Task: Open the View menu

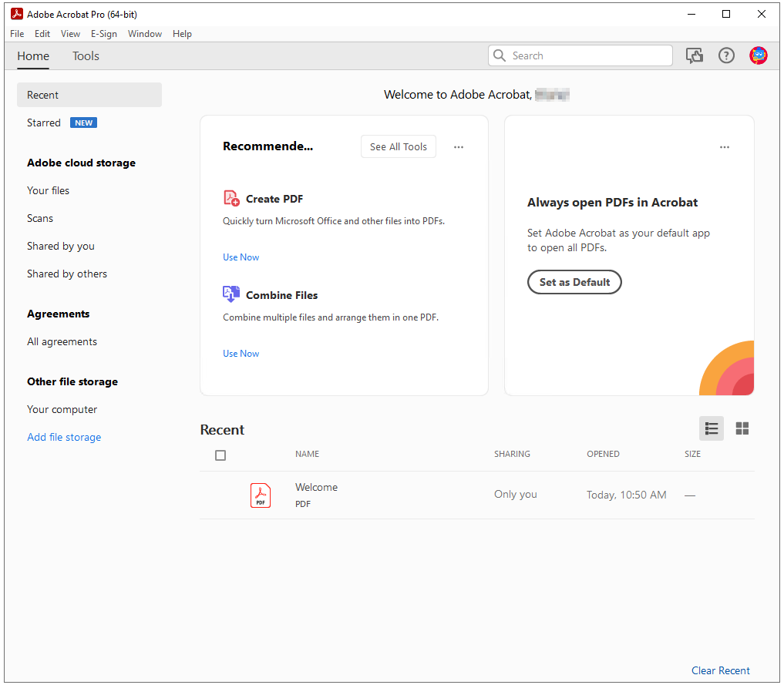Action: [x=70, y=33]
